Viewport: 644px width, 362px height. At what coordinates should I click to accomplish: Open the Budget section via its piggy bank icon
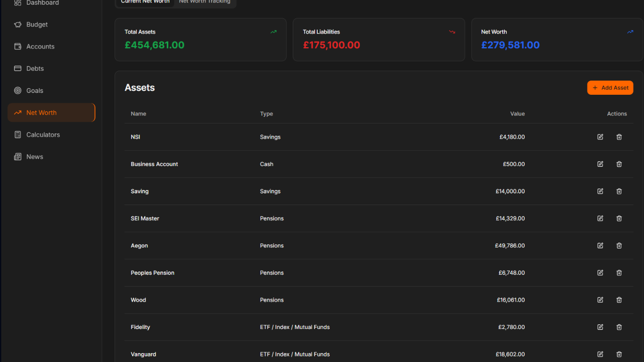point(17,24)
